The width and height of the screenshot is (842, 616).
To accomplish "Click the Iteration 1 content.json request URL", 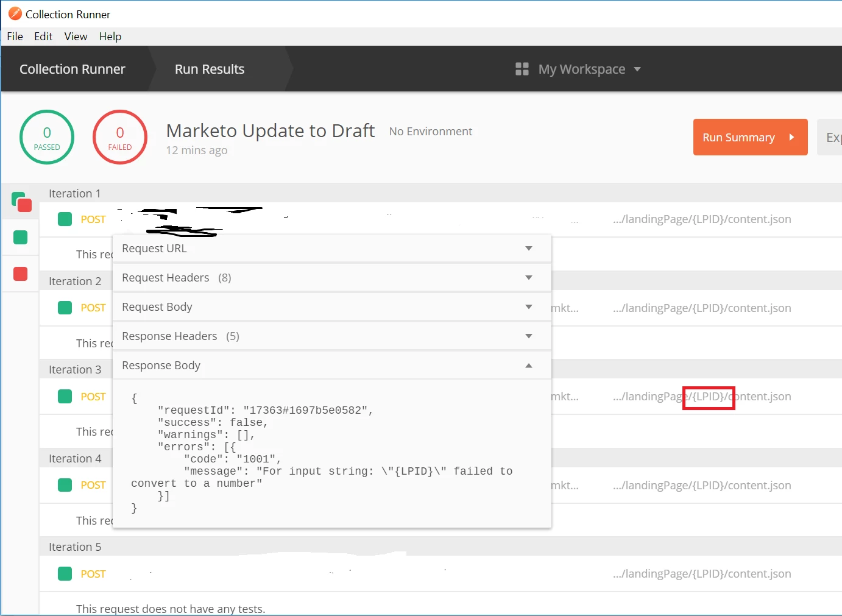I will pyautogui.click(x=702, y=219).
